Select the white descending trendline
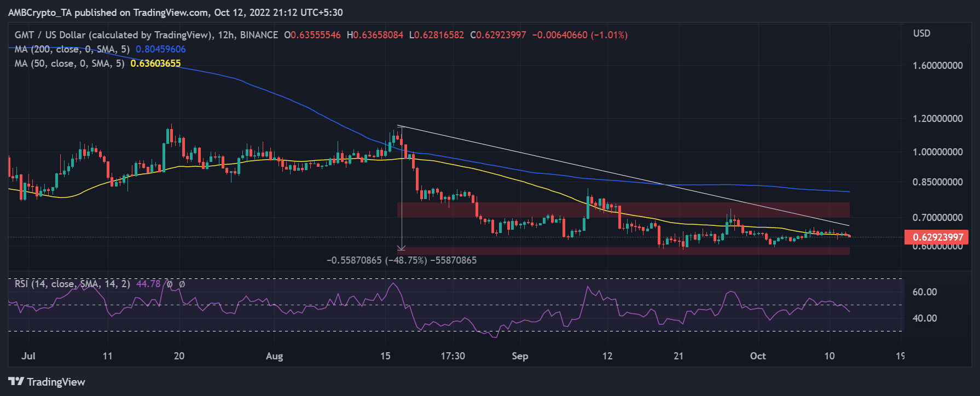The height and width of the screenshot is (396, 980). point(624,176)
